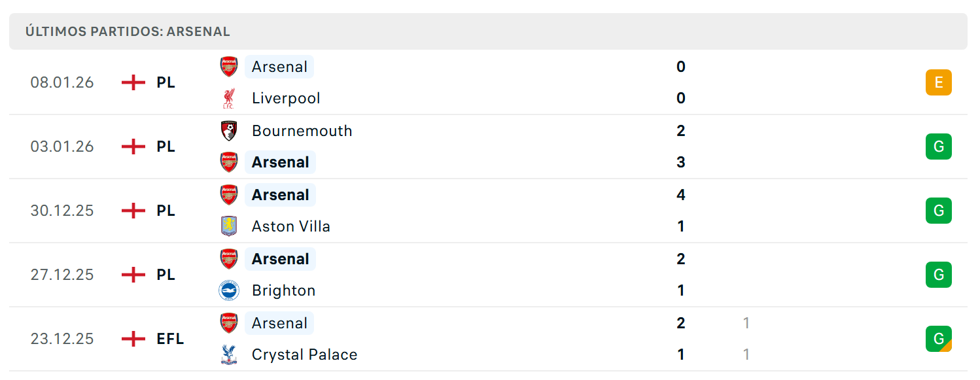Click Arsenal crest in the Liverpool match

coord(228,67)
